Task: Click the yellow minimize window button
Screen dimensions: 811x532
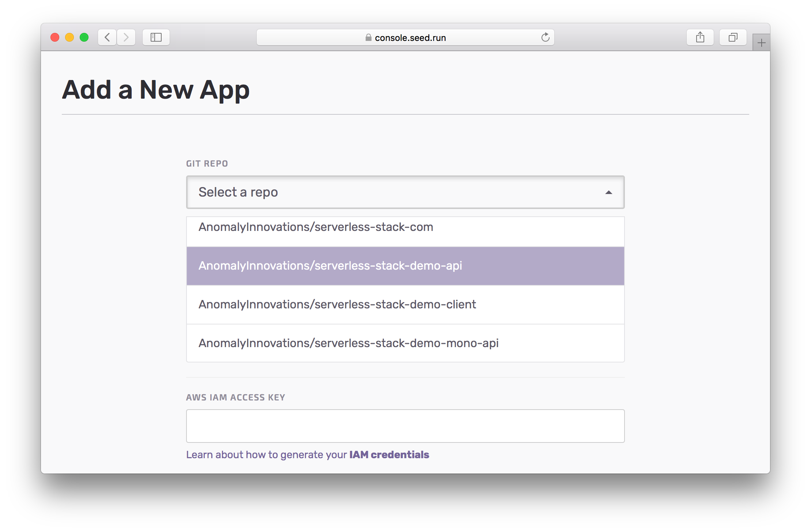Action: point(69,37)
